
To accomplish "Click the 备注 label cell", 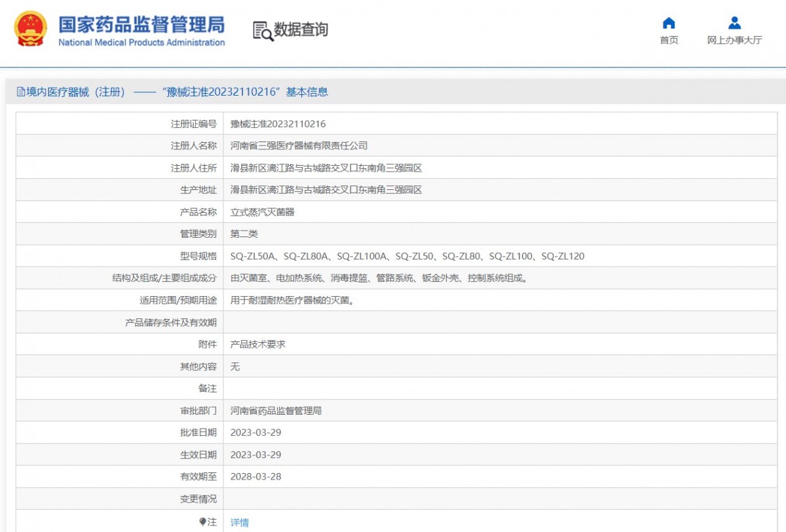I will (x=120, y=389).
